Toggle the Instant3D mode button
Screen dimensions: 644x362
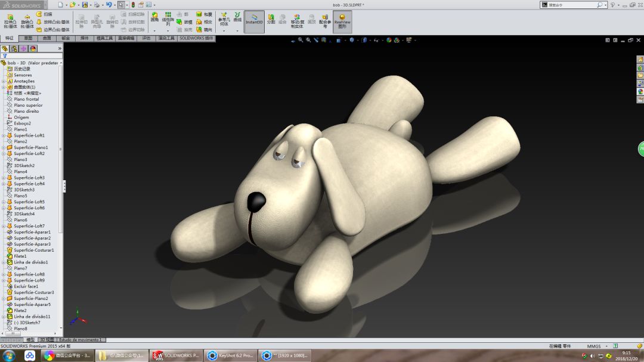pyautogui.click(x=254, y=20)
